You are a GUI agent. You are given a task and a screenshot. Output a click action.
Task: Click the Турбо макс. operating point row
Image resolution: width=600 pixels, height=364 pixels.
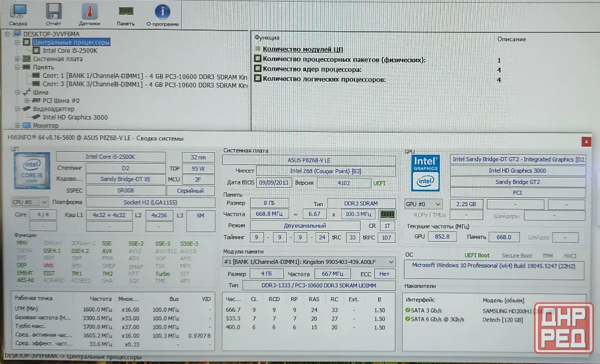(x=113, y=327)
